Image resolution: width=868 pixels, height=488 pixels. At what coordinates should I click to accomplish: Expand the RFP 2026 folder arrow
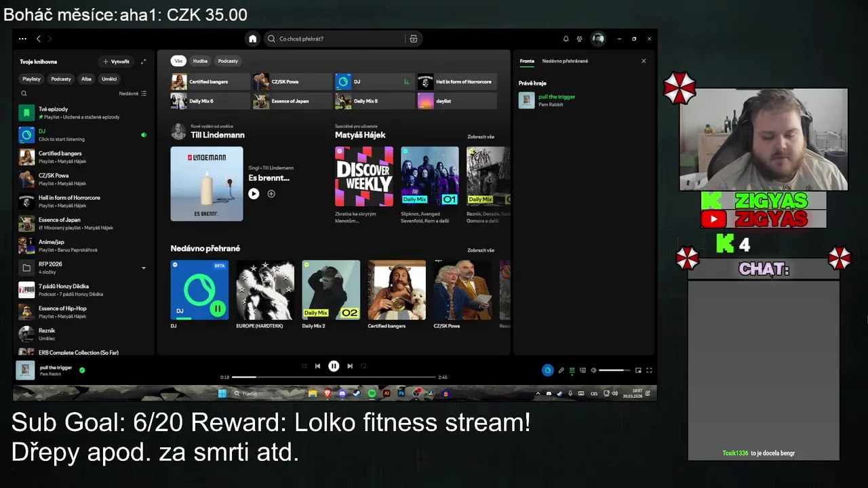(143, 268)
